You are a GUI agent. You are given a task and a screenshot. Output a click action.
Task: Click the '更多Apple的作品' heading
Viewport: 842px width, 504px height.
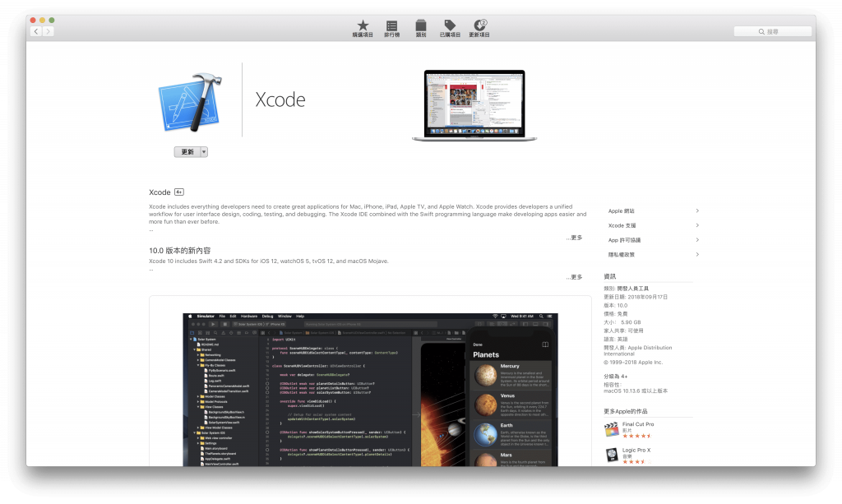pos(626,411)
